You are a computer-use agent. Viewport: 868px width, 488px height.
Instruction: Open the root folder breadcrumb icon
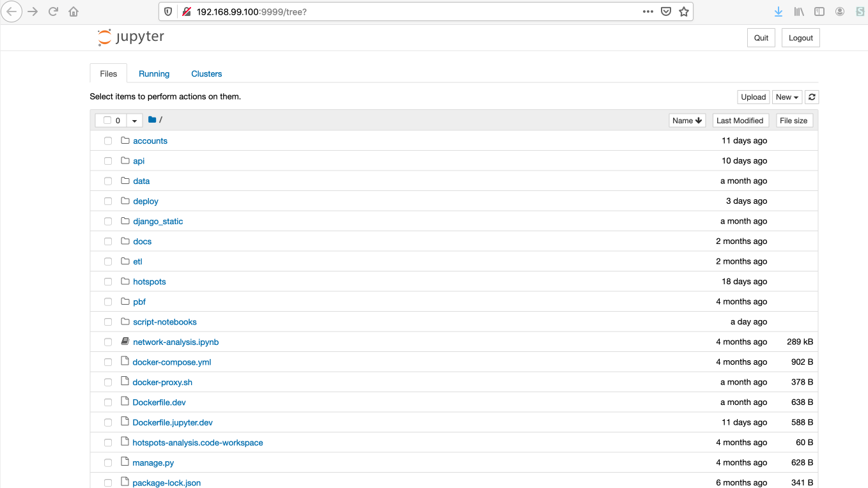152,119
